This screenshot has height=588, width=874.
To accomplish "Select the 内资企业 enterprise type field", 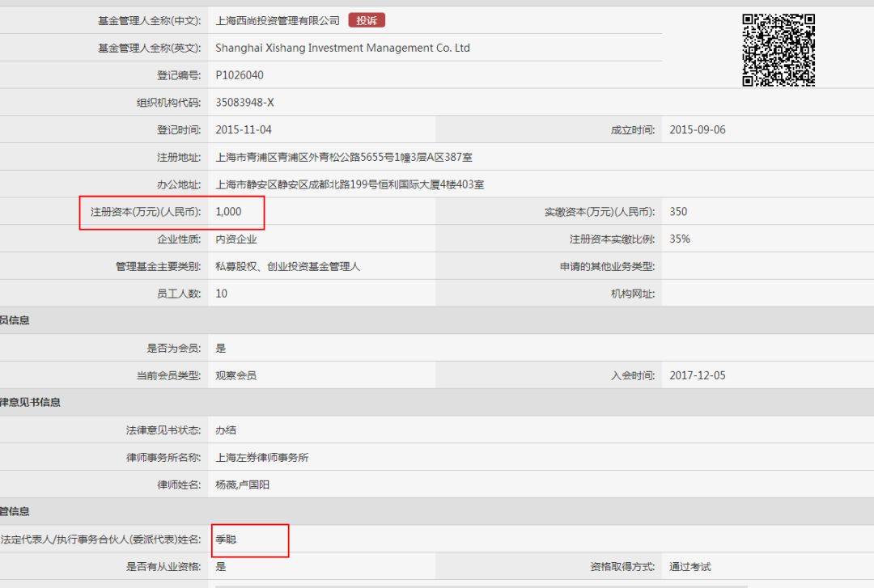I will (x=240, y=239).
